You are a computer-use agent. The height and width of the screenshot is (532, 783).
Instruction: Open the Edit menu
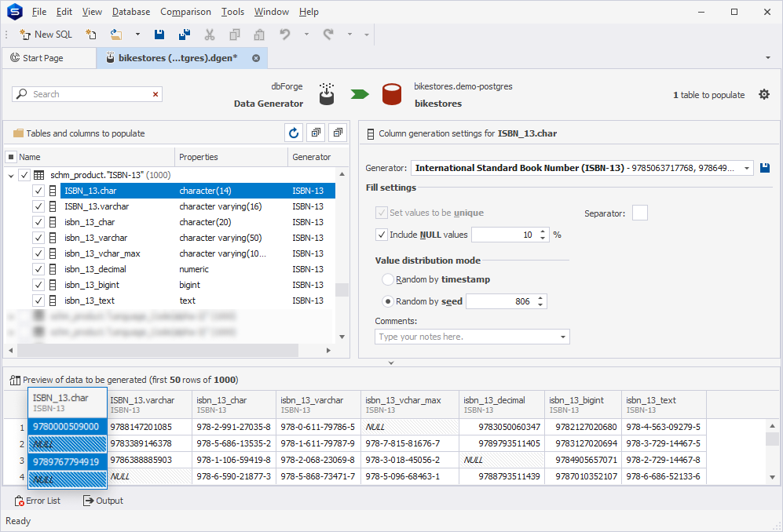pos(64,12)
